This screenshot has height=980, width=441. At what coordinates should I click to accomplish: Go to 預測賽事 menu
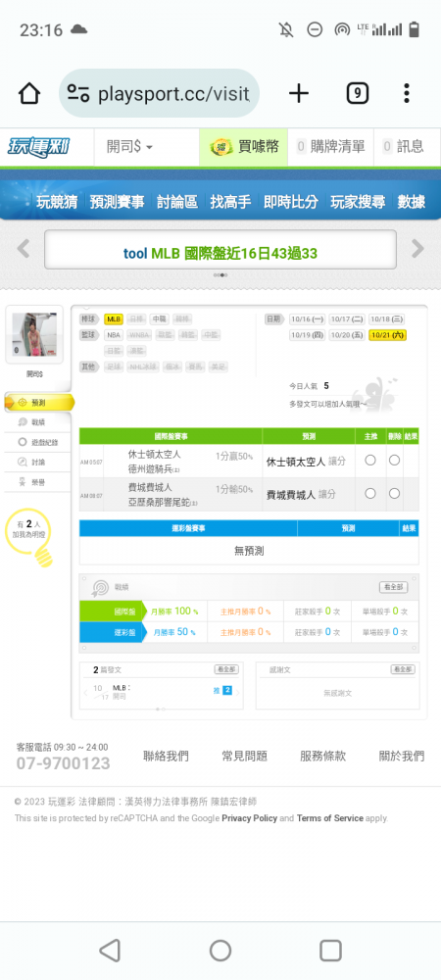click(x=117, y=201)
